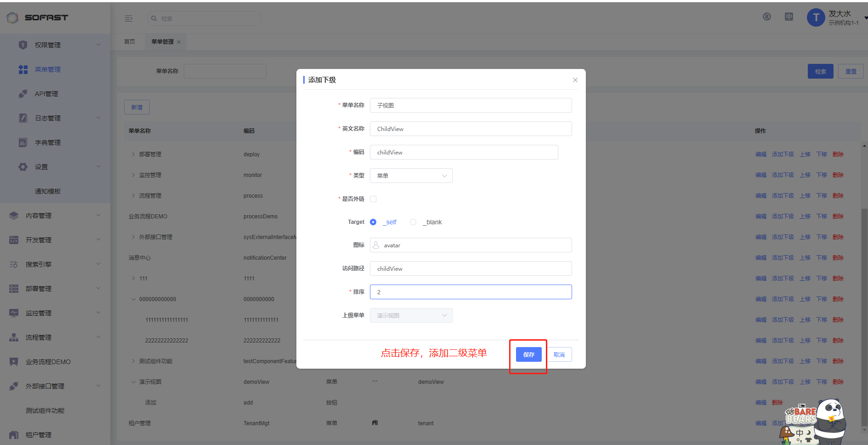Screen dimensions: 868x445
Task: Click the 取消 button
Action: [x=559, y=354]
